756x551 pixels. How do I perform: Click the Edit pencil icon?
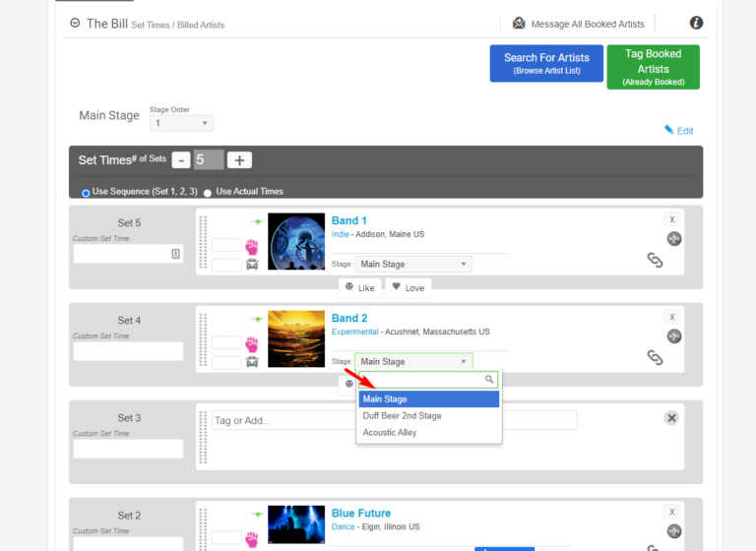coord(668,129)
